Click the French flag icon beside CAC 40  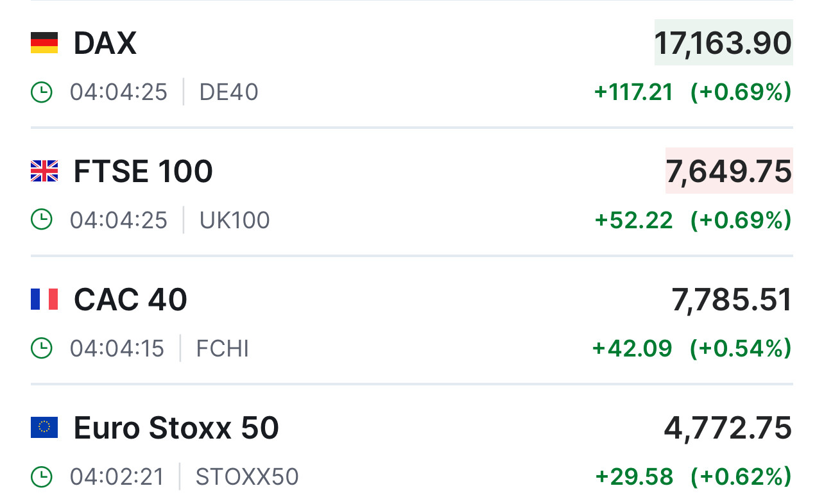pyautogui.click(x=44, y=299)
